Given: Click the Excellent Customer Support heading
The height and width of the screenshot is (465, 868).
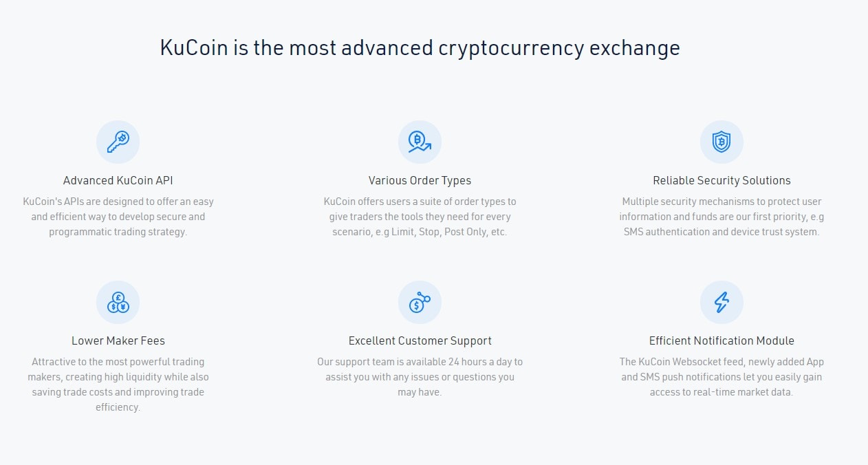Looking at the screenshot, I should [420, 340].
